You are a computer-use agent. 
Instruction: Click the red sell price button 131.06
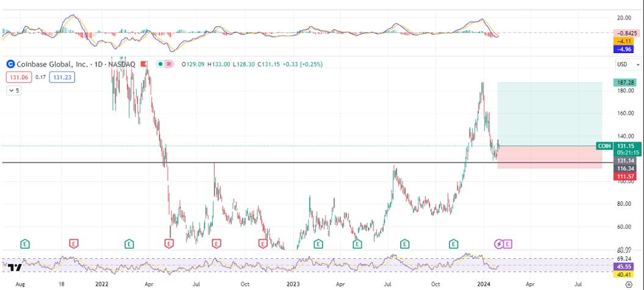pyautogui.click(x=18, y=77)
